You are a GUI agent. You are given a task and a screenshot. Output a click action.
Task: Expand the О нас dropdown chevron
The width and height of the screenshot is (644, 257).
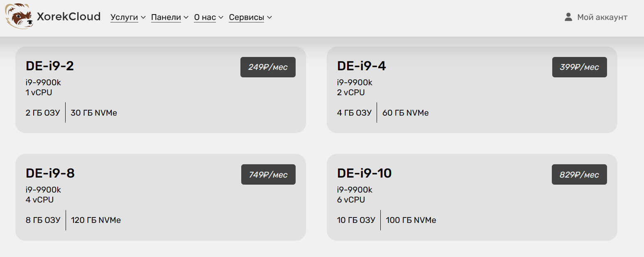click(221, 17)
